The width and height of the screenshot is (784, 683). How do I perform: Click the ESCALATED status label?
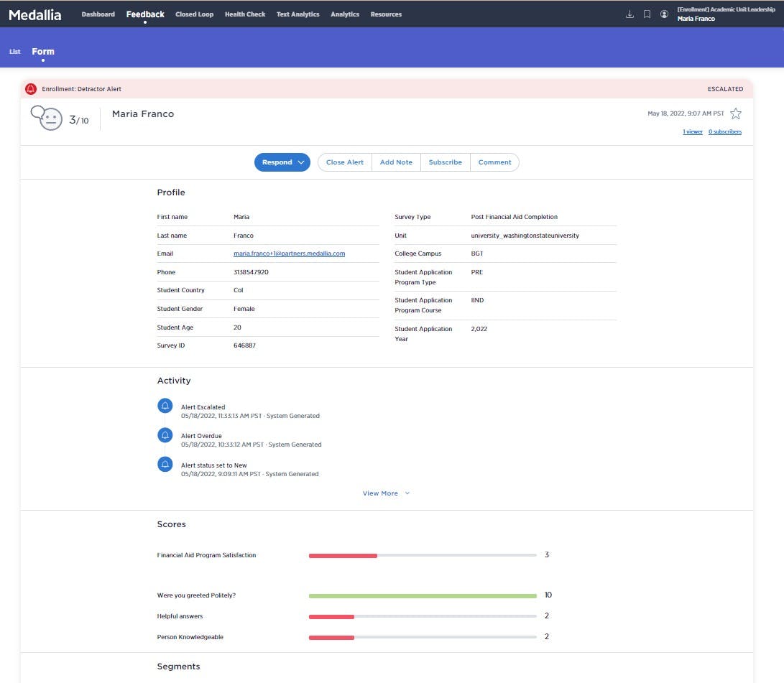[x=725, y=89]
